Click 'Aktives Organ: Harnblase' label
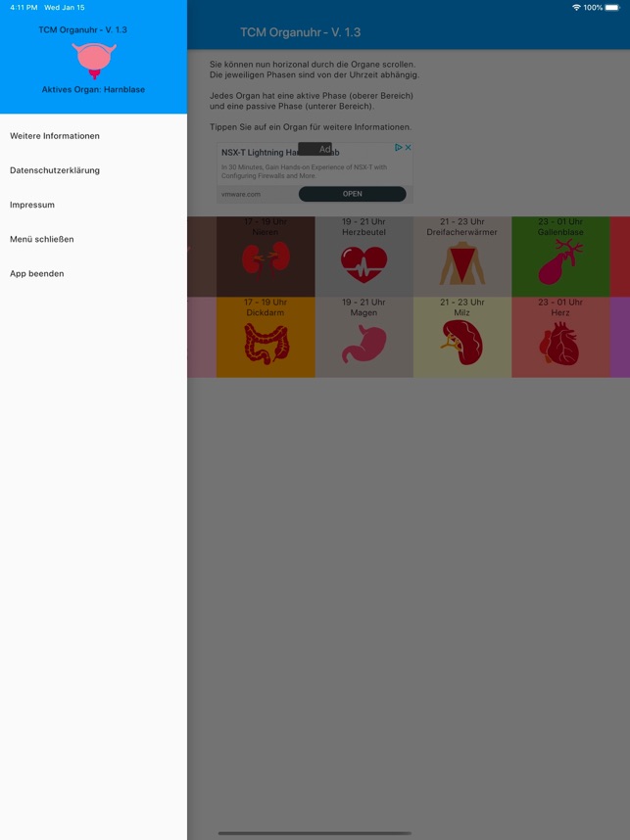630x840 pixels. [93, 89]
